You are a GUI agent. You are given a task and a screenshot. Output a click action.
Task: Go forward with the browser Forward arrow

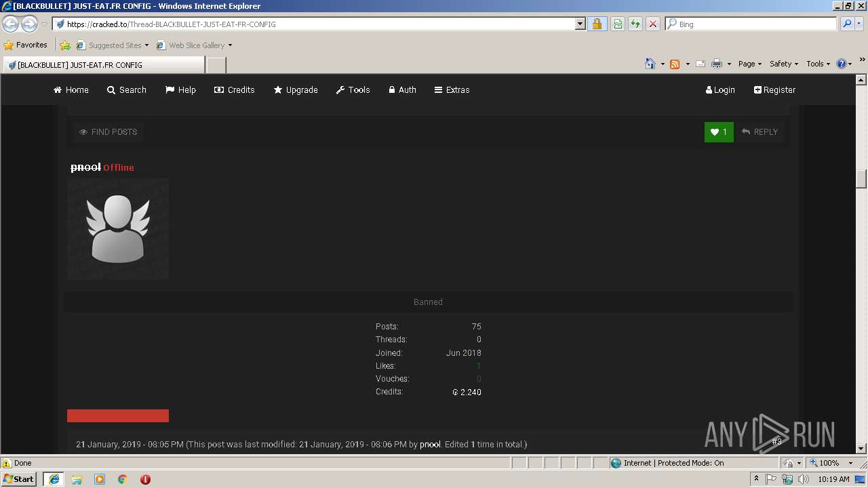point(29,24)
